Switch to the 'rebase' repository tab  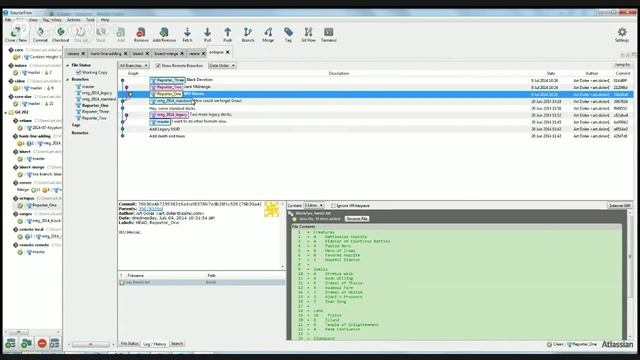point(73,53)
